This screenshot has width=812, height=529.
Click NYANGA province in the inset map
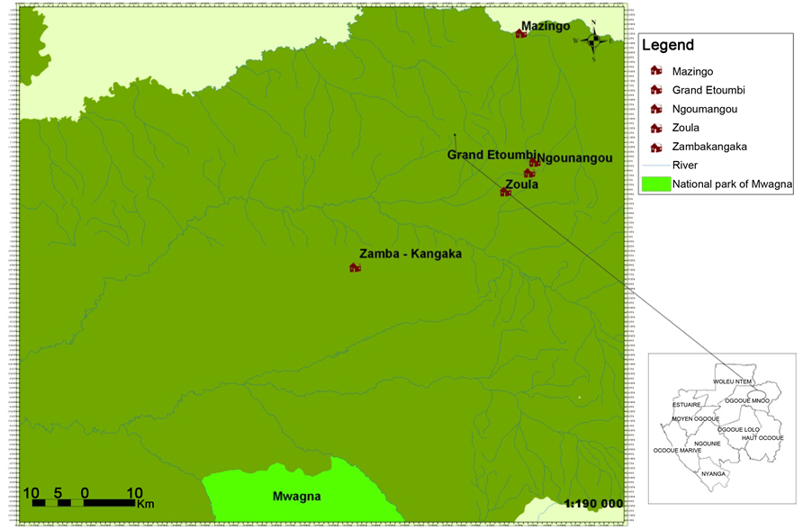[x=713, y=472]
